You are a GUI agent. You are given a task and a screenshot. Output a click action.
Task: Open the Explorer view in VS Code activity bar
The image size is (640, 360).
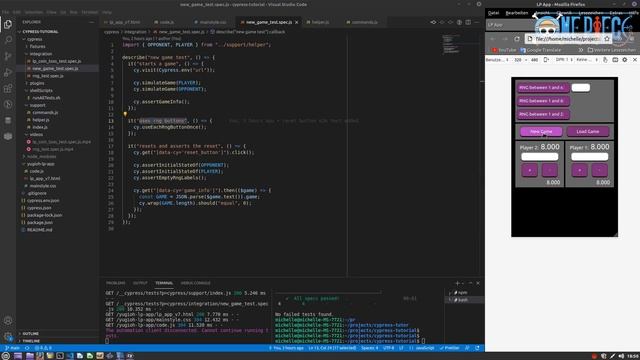[x=8, y=24]
